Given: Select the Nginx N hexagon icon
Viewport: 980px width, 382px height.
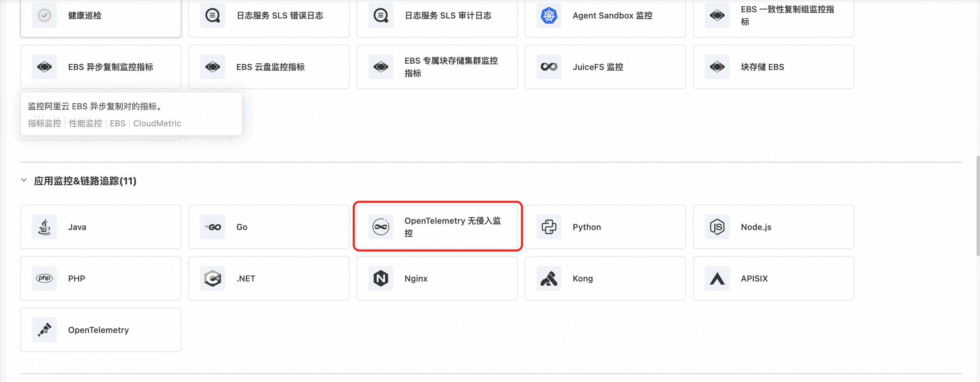Looking at the screenshot, I should click(381, 278).
